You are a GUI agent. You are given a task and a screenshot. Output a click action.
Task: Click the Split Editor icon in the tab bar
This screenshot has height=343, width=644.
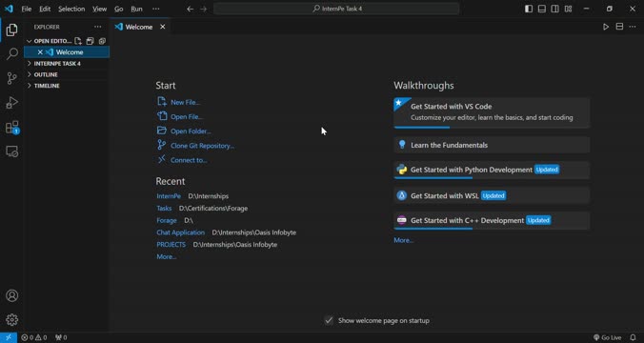coord(619,27)
